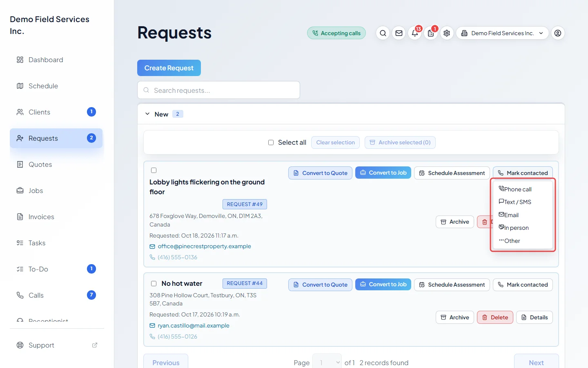The image size is (588, 368).
Task: Choose Text / SMS contact method
Action: tap(523, 202)
